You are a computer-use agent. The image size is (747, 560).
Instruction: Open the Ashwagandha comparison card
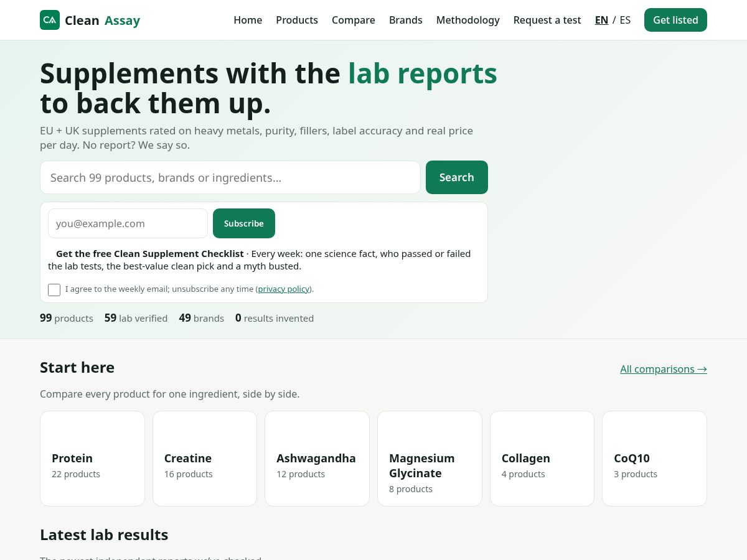coord(317,459)
